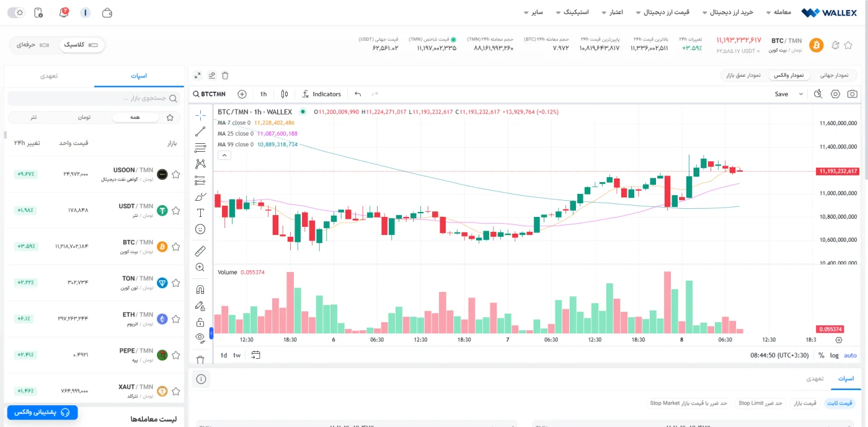
Task: Select the نمودار والکس tab
Action: [x=789, y=75]
